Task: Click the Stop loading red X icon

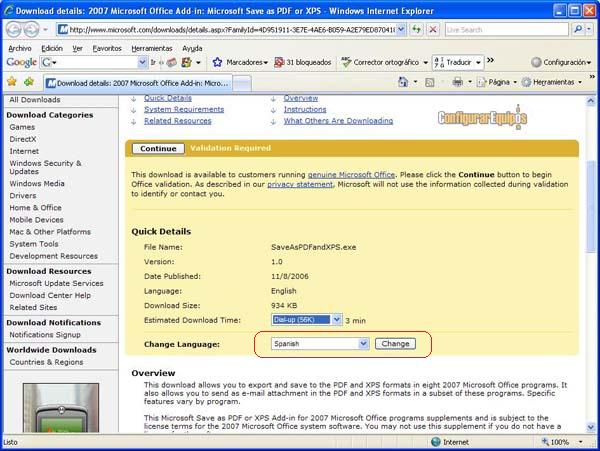Action: (433, 29)
